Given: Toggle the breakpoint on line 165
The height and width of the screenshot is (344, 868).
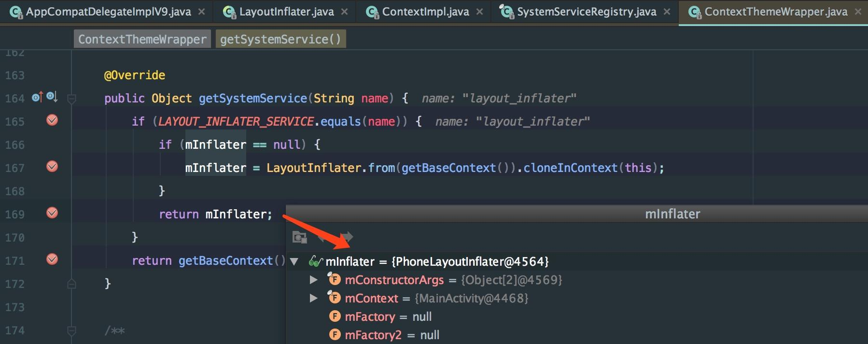Looking at the screenshot, I should tap(52, 120).
